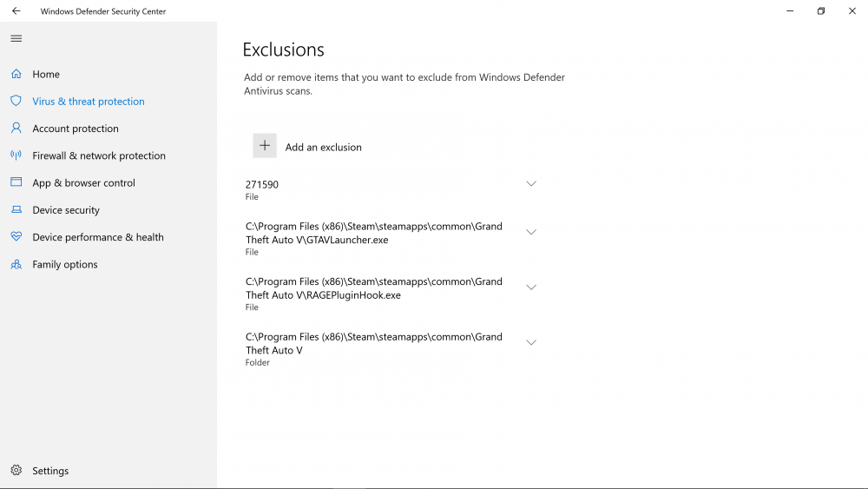
Task: Open Family options page
Action: (x=65, y=265)
